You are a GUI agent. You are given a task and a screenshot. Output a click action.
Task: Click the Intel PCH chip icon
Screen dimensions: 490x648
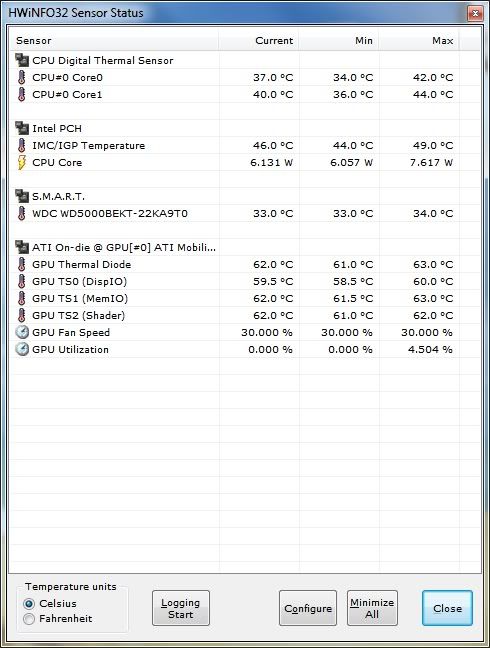[x=22, y=128]
